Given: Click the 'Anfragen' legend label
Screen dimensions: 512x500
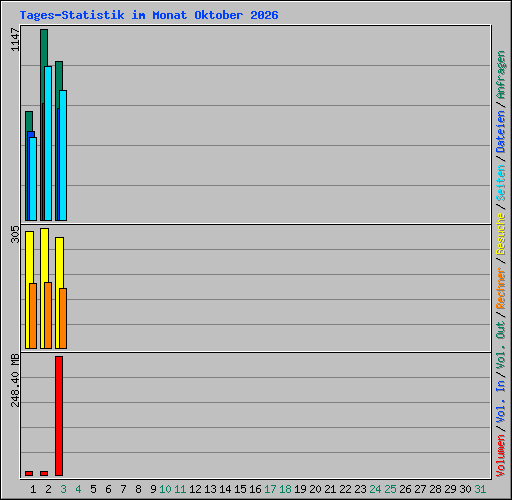Looking at the screenshot, I should click(500, 75).
